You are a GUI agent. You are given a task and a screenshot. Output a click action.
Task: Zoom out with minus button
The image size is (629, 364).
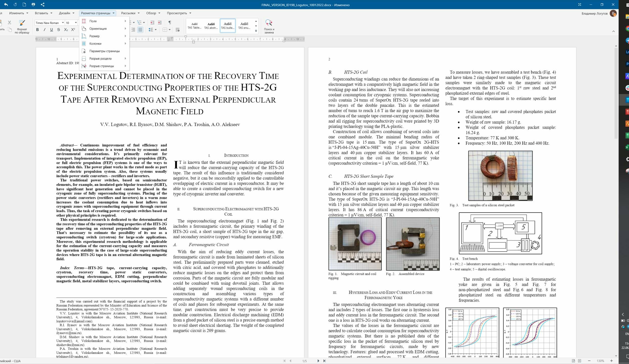[x=589, y=361]
